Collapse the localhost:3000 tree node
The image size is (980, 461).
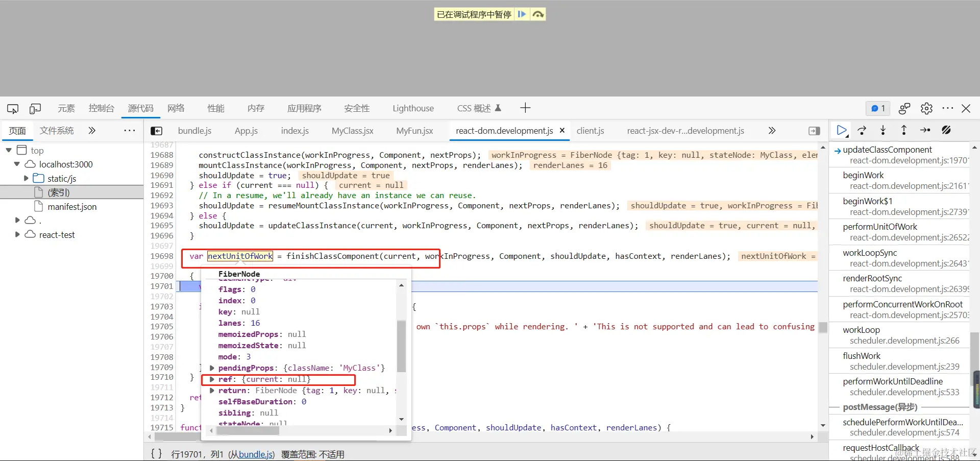coord(17,164)
